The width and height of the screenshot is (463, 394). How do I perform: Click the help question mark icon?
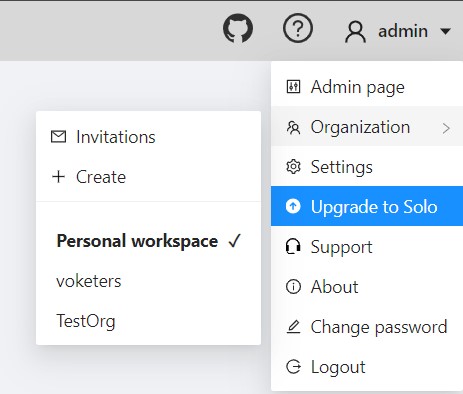click(298, 28)
